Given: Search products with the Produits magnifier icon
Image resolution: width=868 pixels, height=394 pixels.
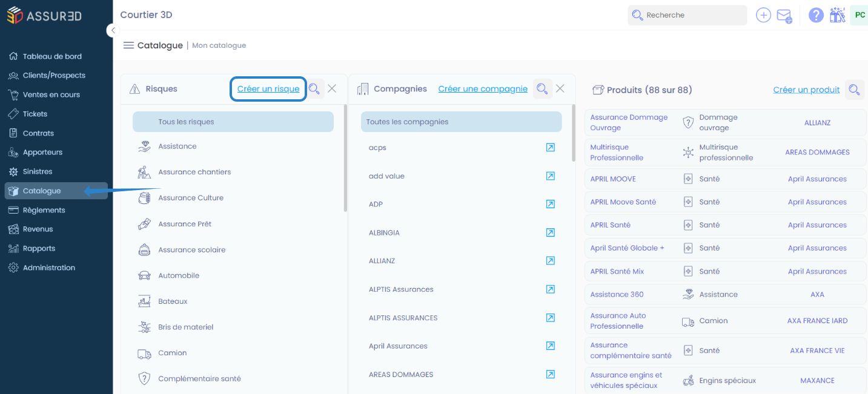Looking at the screenshot, I should tap(854, 90).
